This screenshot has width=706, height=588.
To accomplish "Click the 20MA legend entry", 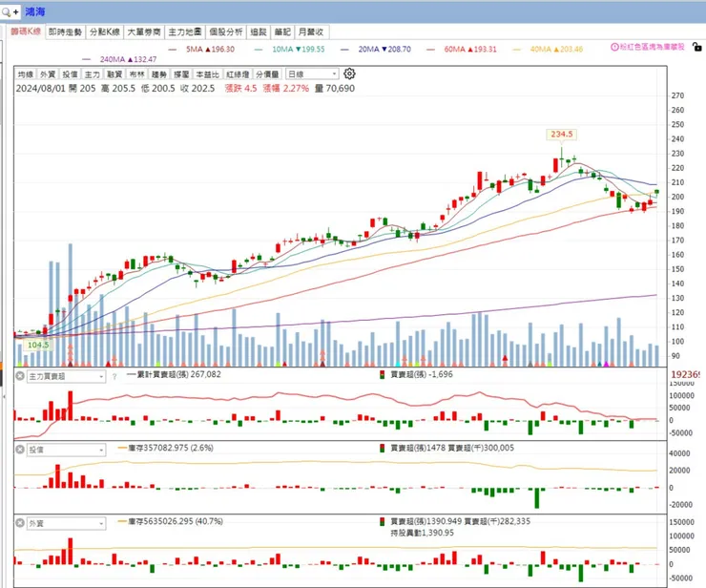I will pyautogui.click(x=376, y=49).
